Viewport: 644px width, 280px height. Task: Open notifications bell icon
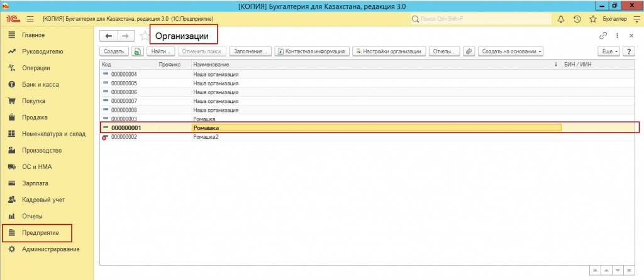(x=561, y=19)
